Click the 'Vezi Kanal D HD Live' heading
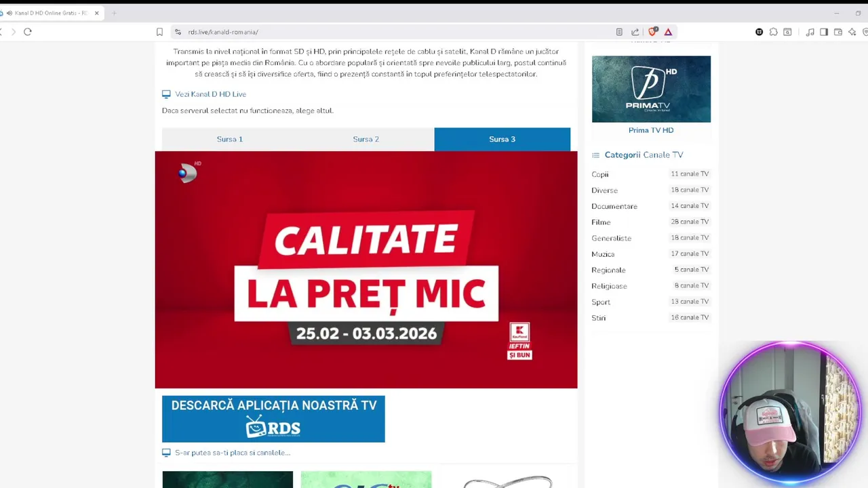Screen dimensions: 868x488 (210, 94)
